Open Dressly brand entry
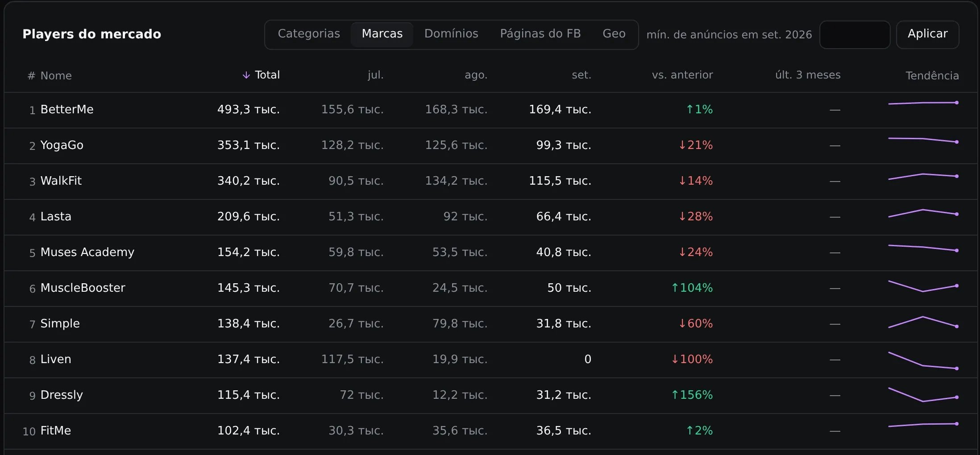980x455 pixels. click(62, 395)
